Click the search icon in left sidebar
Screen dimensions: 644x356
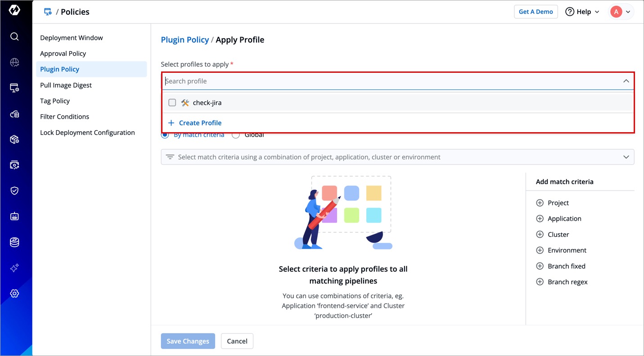point(14,36)
